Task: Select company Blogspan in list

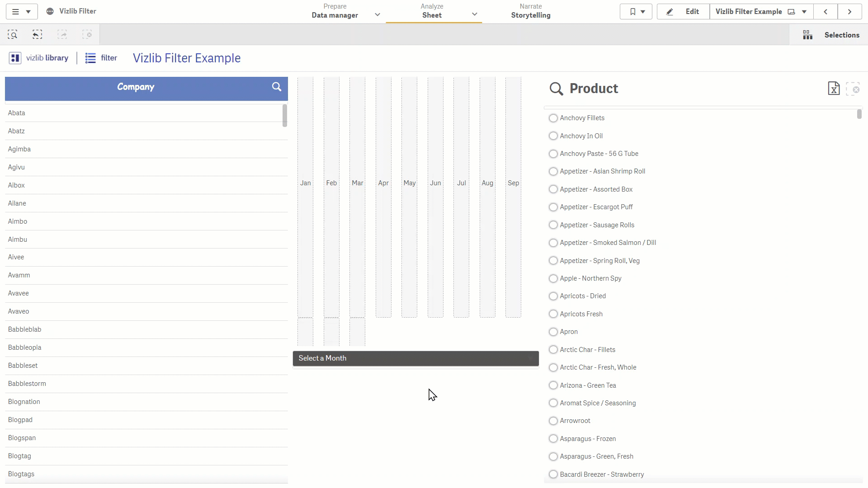Action: [146, 438]
